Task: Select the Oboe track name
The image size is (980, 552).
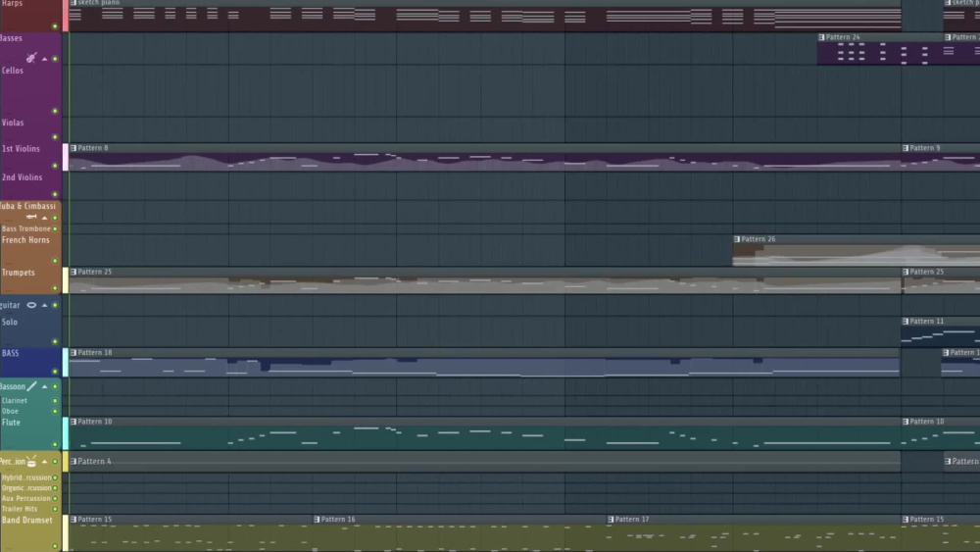Action: [x=10, y=412]
